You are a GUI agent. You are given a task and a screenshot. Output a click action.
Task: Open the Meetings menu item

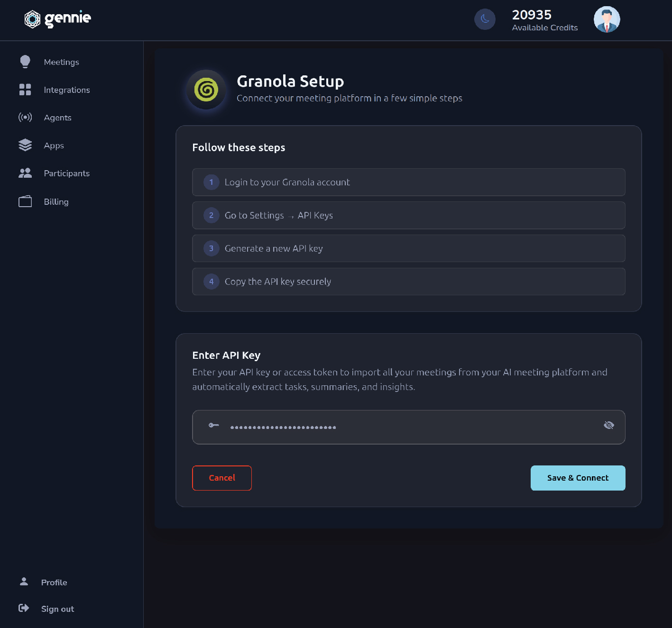pyautogui.click(x=62, y=62)
